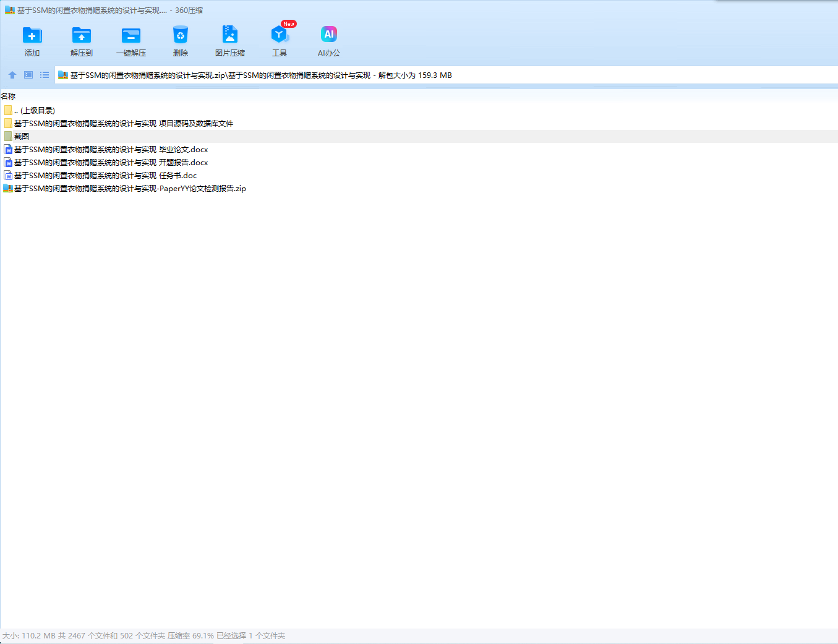Click the folder icon of 截图
Viewport: 838px width, 644px height.
click(8, 136)
